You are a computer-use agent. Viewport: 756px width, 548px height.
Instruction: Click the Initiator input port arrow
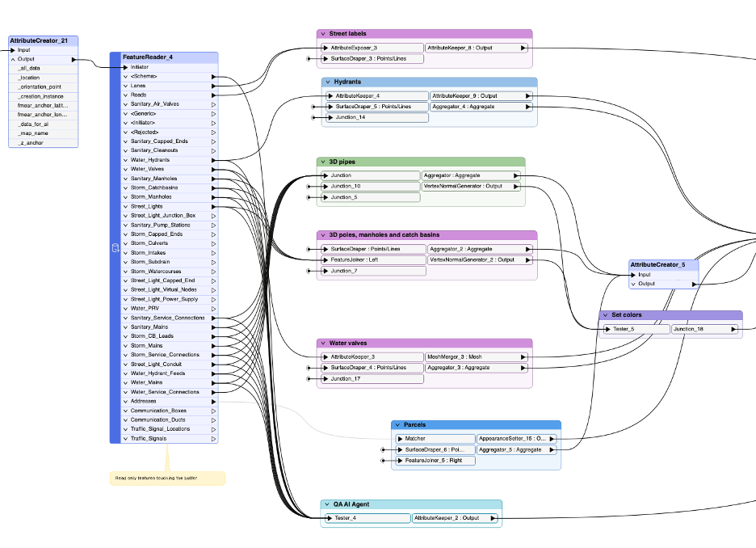pos(124,67)
